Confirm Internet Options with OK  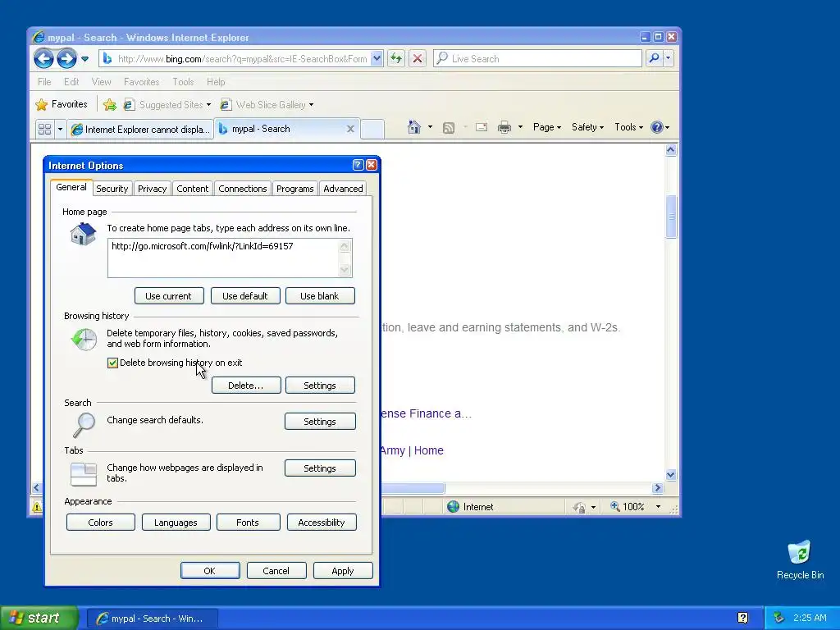(210, 571)
